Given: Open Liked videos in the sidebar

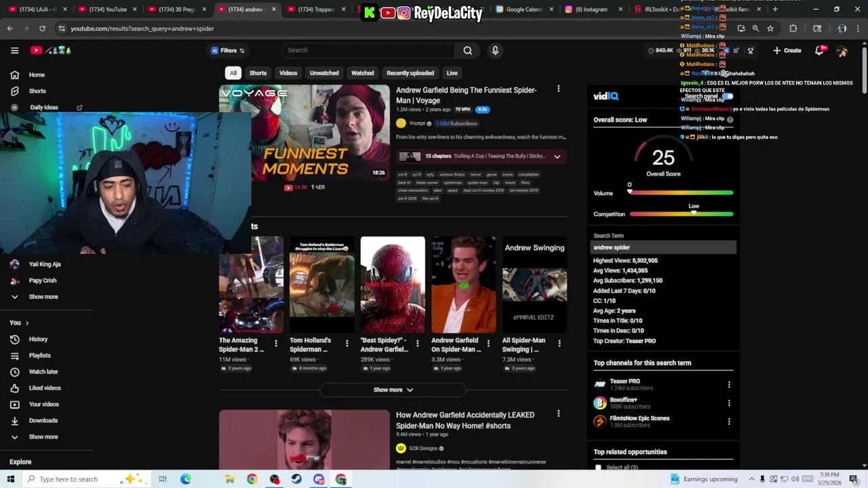Looking at the screenshot, I should pos(45,388).
